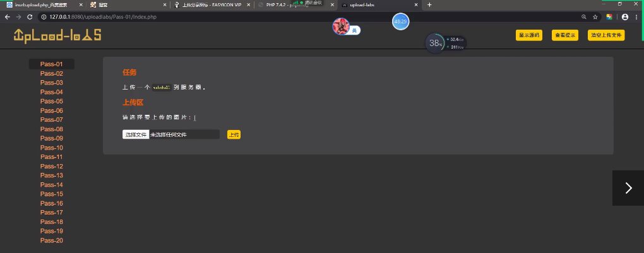Click the 选择文件 file chooser button

(x=136, y=134)
